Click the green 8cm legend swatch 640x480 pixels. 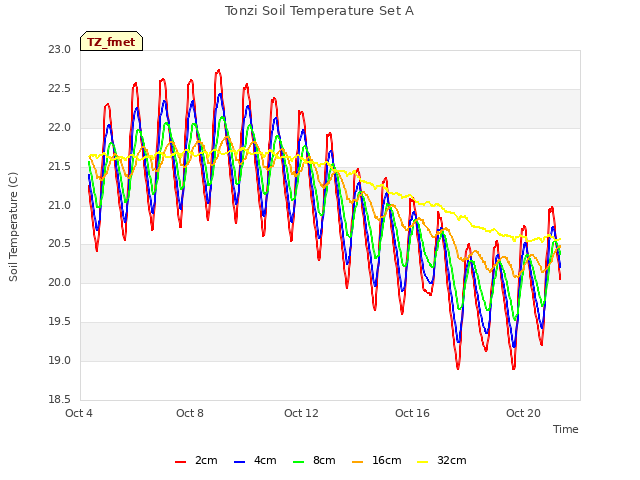298,462
